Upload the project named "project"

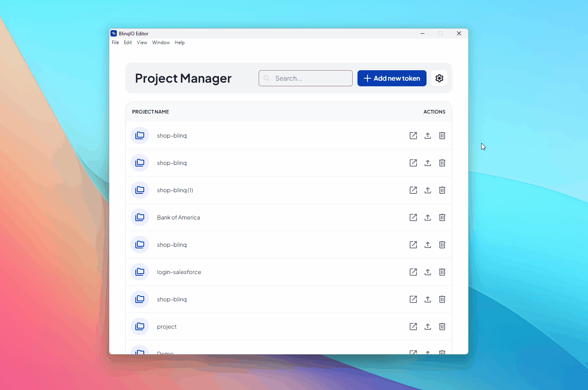point(428,327)
